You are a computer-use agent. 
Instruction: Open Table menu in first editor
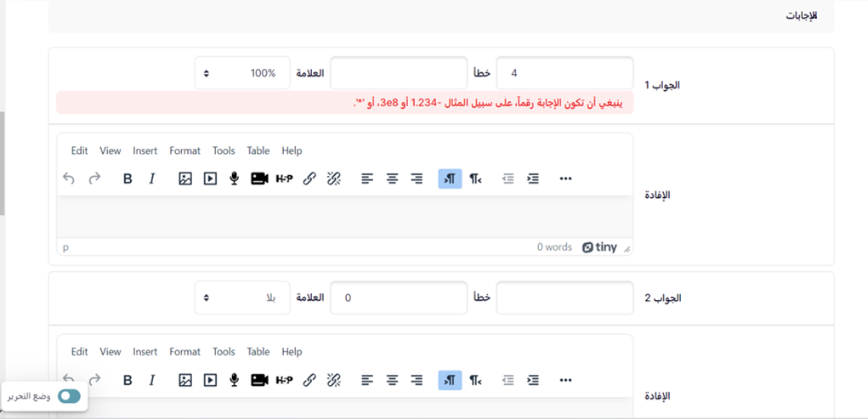pyautogui.click(x=258, y=150)
